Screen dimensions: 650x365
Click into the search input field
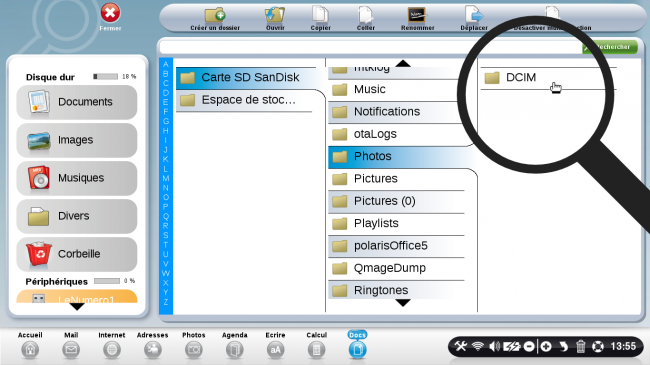(371, 47)
